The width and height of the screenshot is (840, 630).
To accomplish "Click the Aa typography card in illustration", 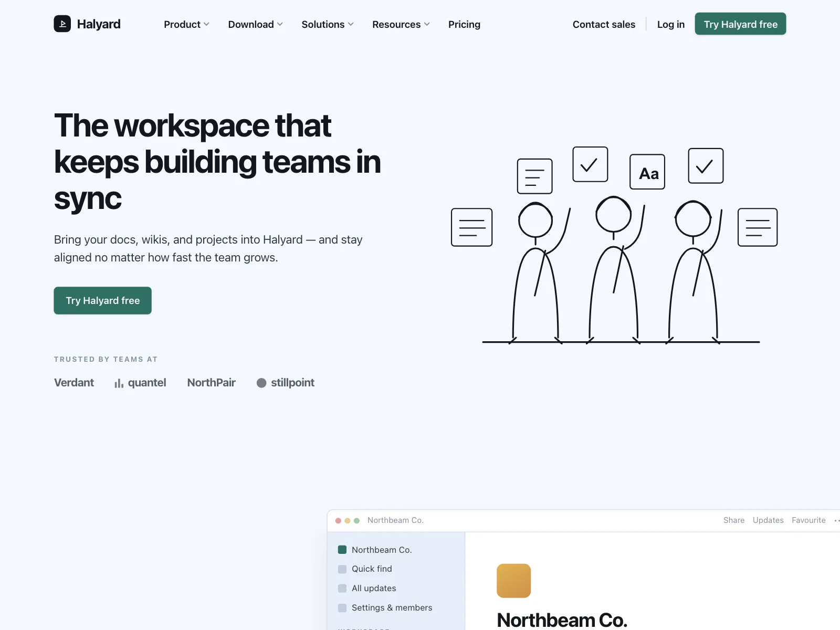I will tap(647, 172).
